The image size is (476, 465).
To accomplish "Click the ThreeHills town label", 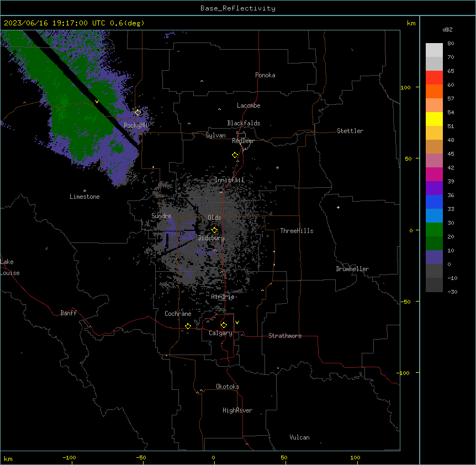I will coord(297,231).
